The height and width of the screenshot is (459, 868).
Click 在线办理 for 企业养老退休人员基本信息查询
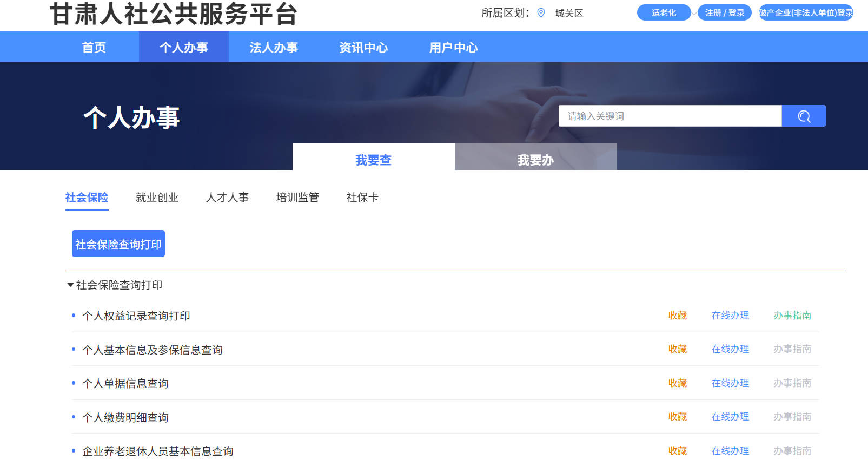(731, 451)
